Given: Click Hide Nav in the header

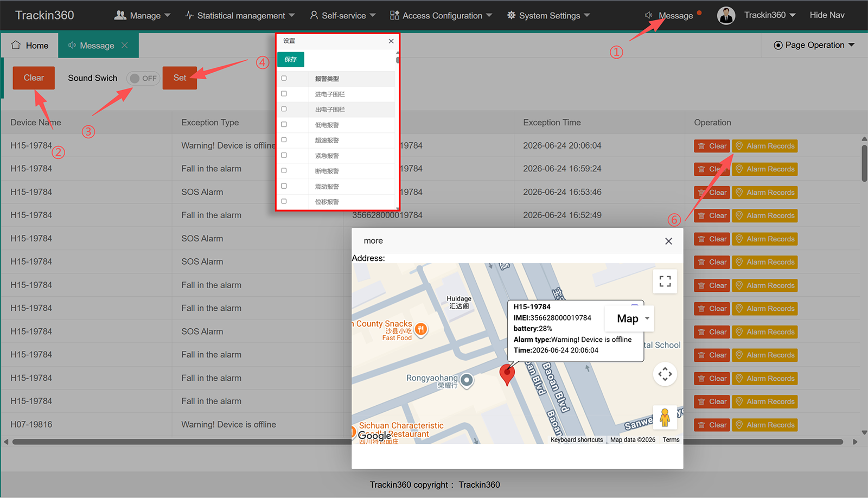Looking at the screenshot, I should pyautogui.click(x=827, y=15).
